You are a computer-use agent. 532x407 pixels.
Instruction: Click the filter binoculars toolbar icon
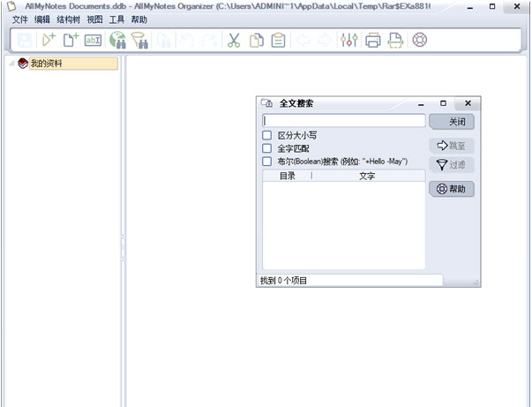point(139,40)
